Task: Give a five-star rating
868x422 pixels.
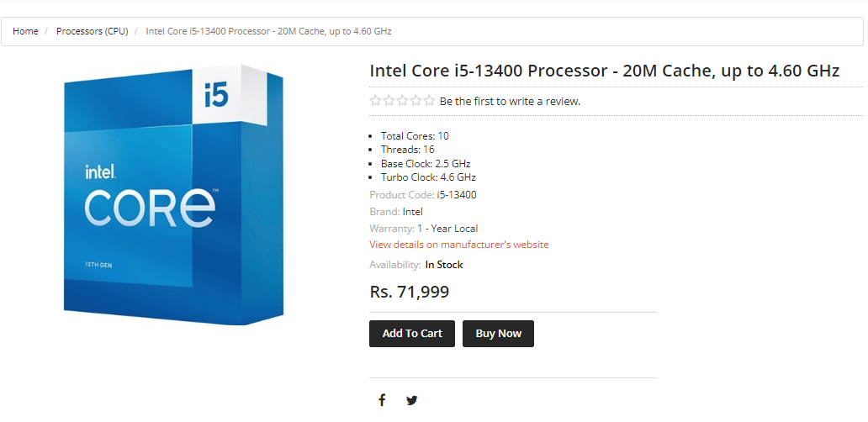Action: coord(430,101)
